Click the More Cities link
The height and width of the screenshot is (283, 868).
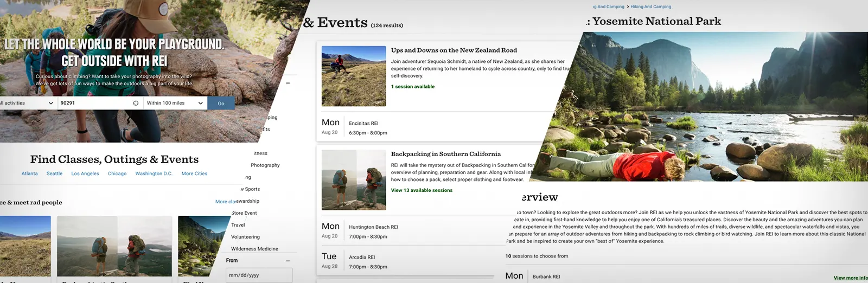click(194, 173)
